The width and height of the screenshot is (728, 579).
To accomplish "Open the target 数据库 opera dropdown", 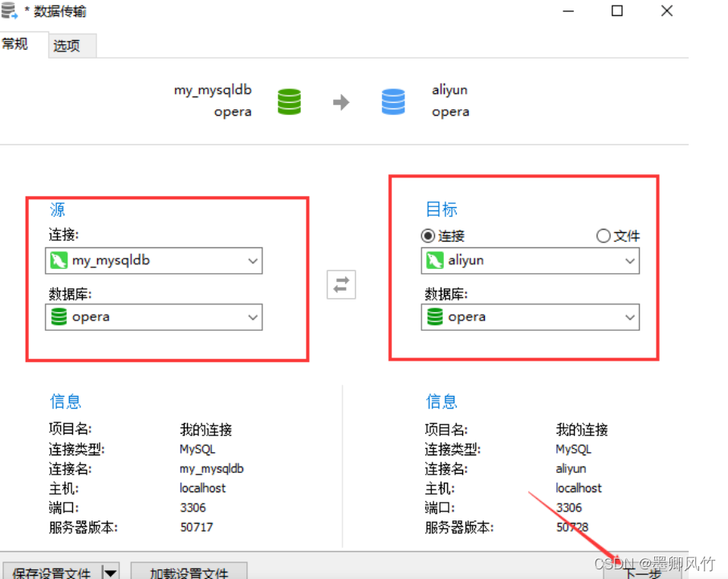I will point(629,317).
